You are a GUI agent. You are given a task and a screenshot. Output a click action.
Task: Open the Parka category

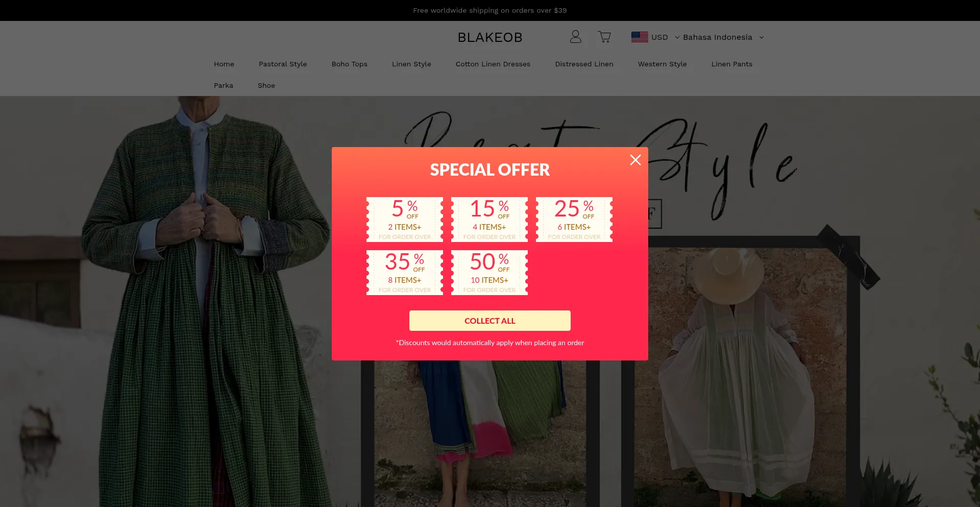(x=224, y=85)
